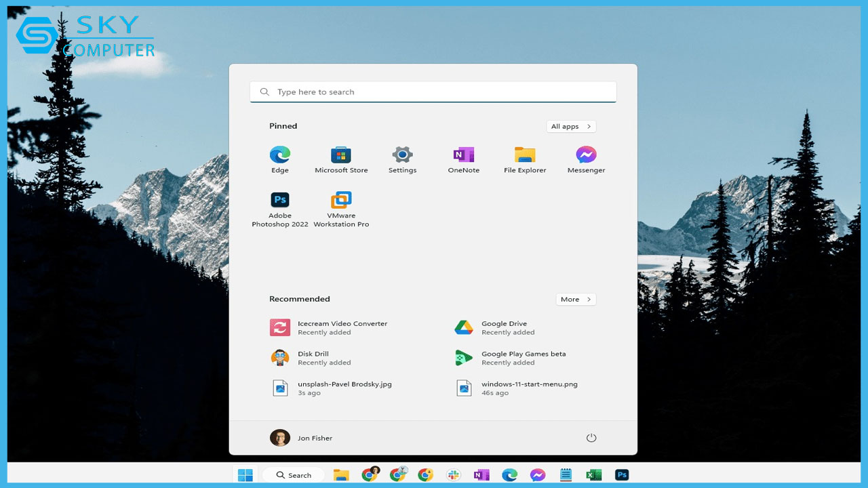The image size is (868, 488).
Task: Open Photoshop from the taskbar
Action: (621, 474)
